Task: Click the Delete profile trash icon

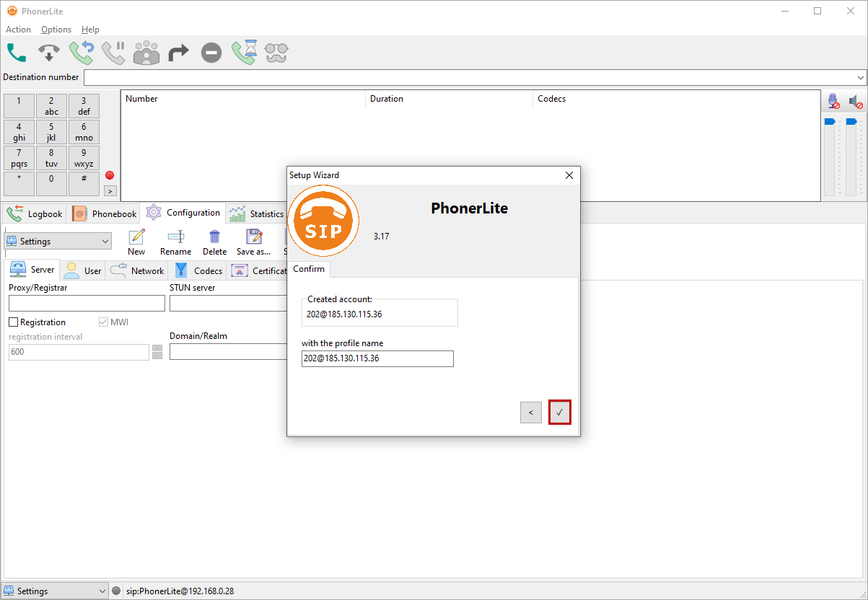Action: [214, 242]
